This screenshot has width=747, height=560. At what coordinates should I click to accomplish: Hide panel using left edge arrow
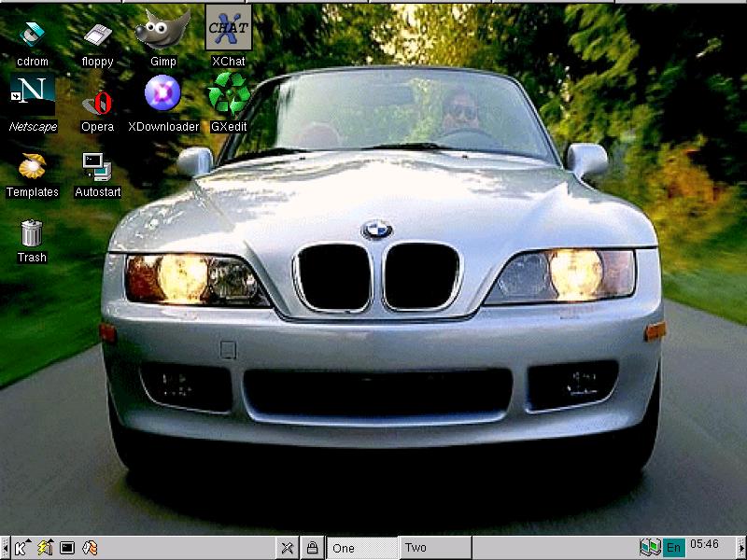coord(5,548)
